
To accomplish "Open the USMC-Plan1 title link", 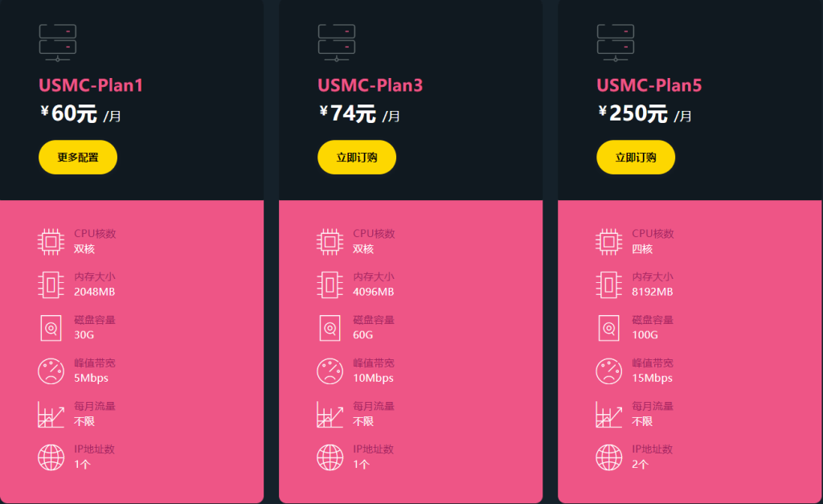I will (91, 85).
